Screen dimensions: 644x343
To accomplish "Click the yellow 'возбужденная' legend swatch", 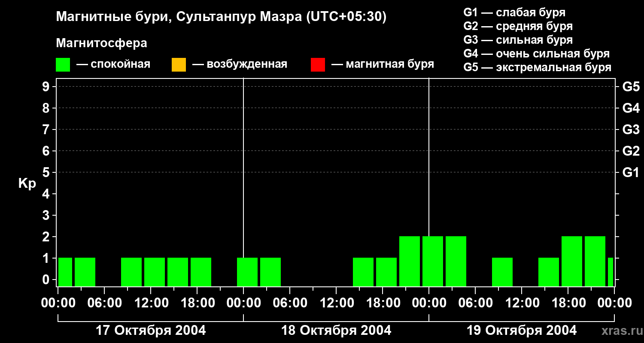I will coord(179,65).
